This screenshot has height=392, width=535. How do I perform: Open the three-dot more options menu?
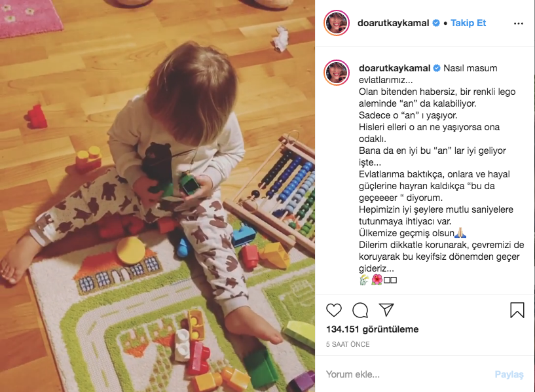coord(518,24)
